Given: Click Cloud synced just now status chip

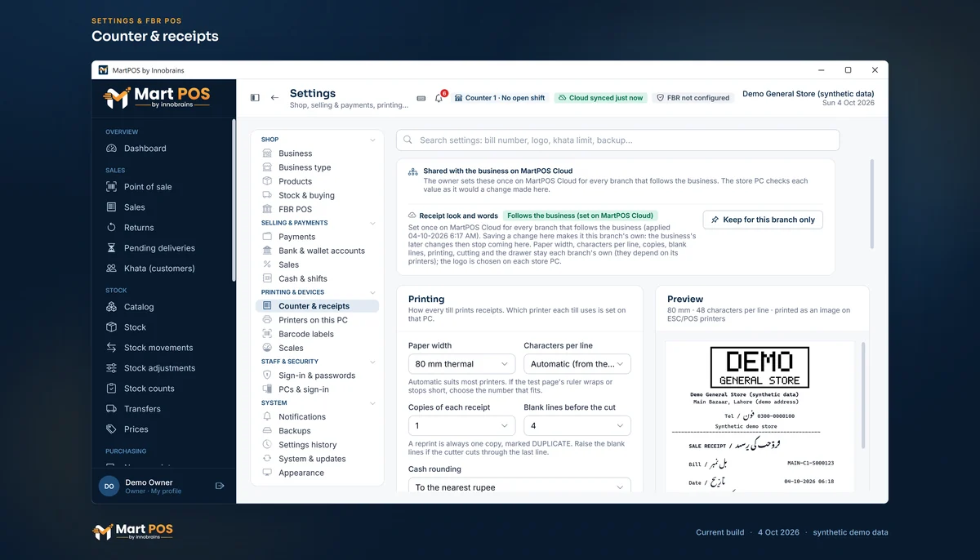Looking at the screenshot, I should (x=599, y=98).
